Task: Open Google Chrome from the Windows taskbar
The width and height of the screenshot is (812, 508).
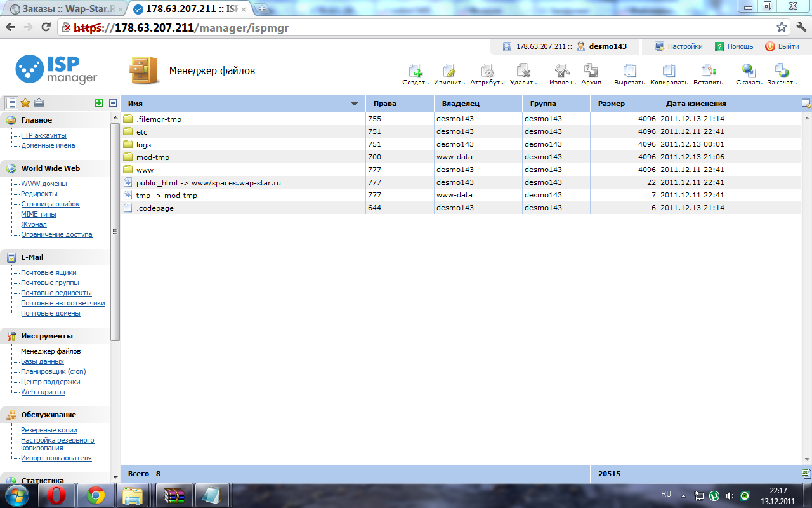Action: click(96, 495)
